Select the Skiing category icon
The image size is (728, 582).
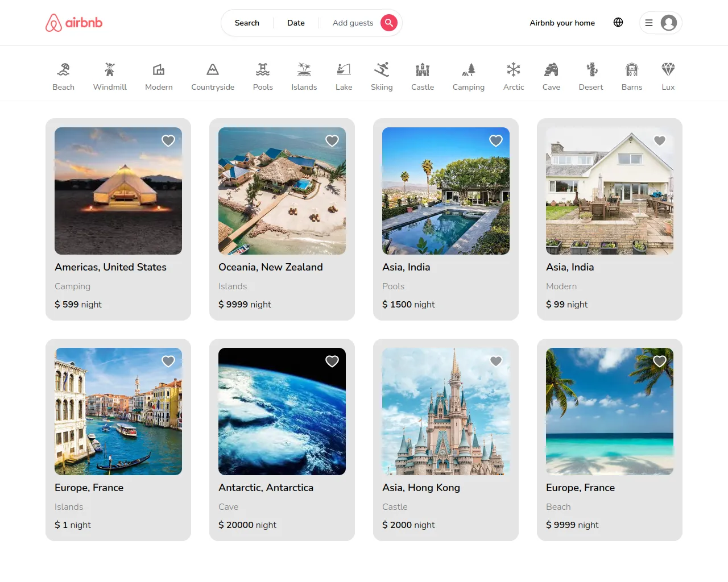[x=382, y=69]
